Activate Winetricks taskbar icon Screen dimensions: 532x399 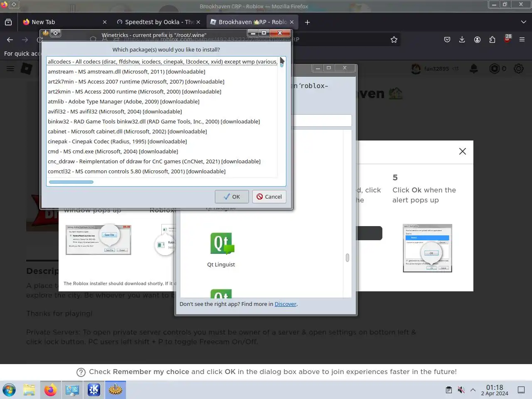[115, 390]
